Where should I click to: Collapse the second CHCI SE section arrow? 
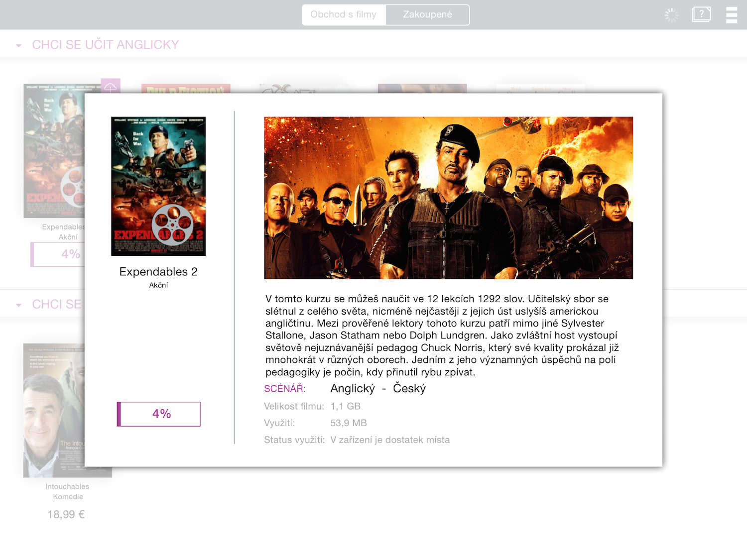[19, 305]
